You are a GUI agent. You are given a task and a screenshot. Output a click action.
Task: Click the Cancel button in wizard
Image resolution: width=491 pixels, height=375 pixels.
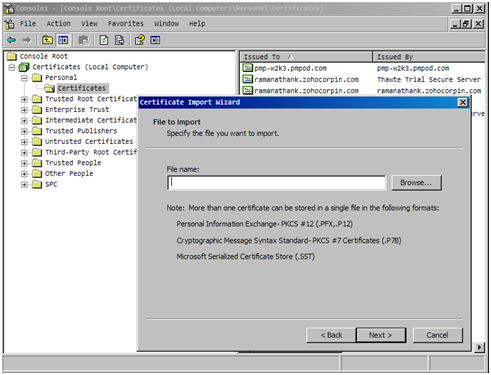point(437,335)
